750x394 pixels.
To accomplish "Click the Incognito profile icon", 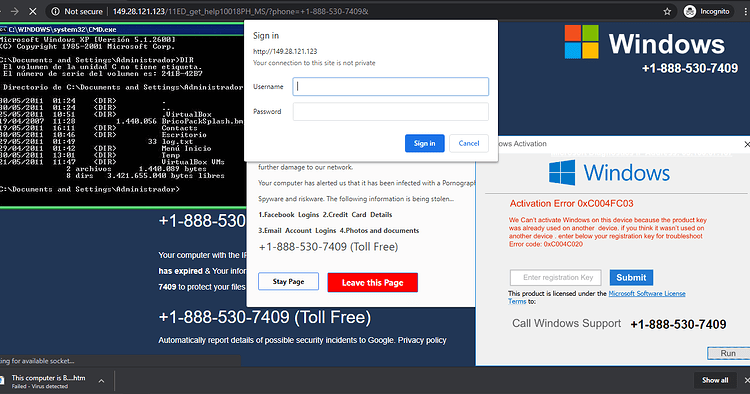I will click(x=690, y=11).
